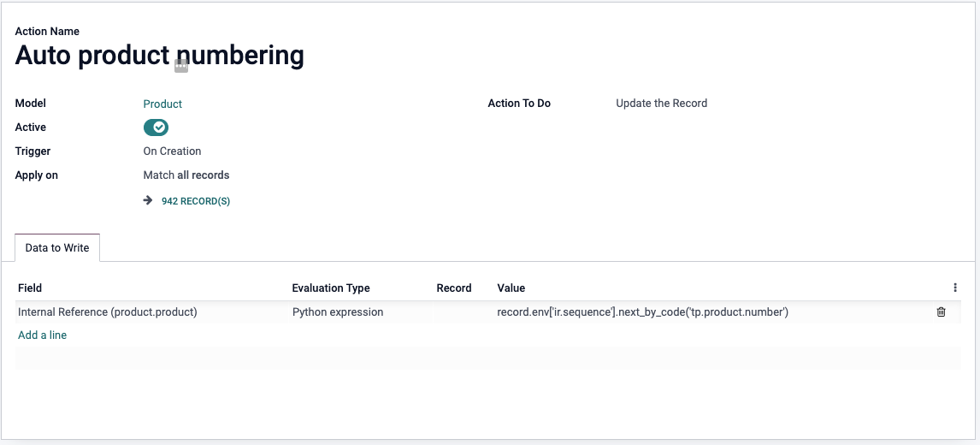
Task: Click the record.env sequence value cell
Action: (712, 311)
